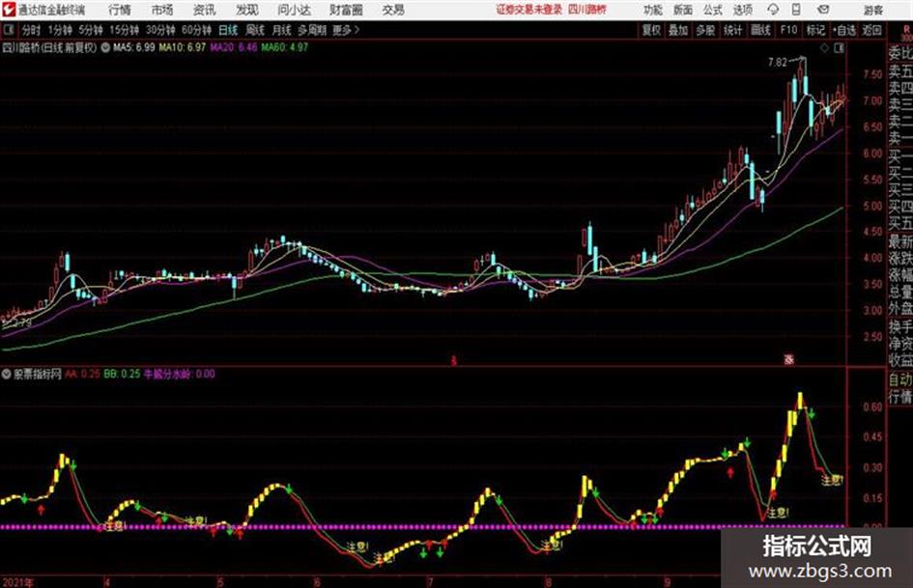This screenshot has height=588, width=913.
Task: Click the 牛熊分水岭: 0.00 label
Action: [180, 374]
